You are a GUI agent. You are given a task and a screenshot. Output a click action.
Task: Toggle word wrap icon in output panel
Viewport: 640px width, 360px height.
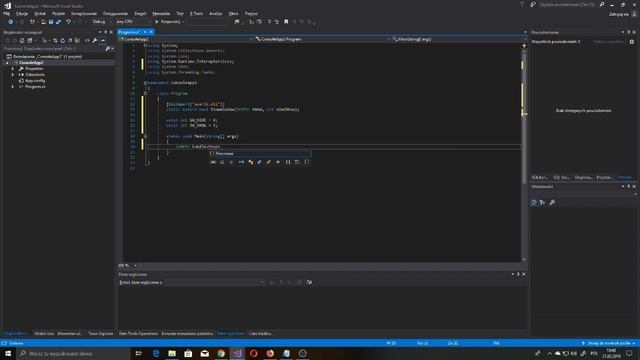click(309, 282)
